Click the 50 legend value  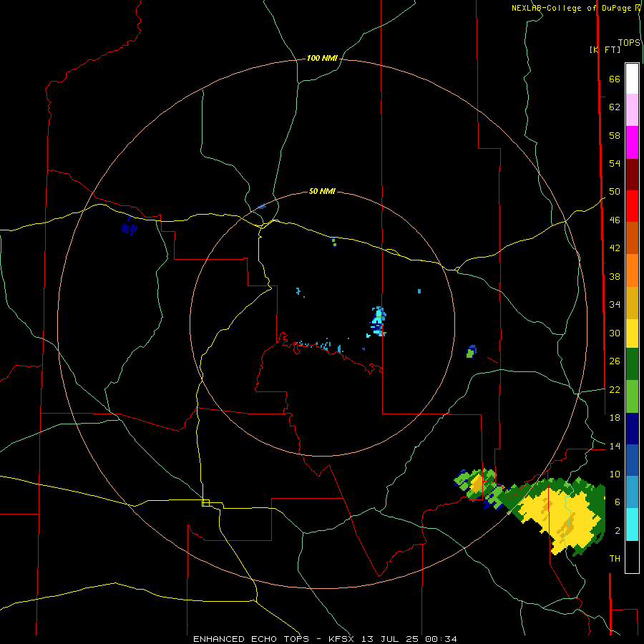pos(615,191)
